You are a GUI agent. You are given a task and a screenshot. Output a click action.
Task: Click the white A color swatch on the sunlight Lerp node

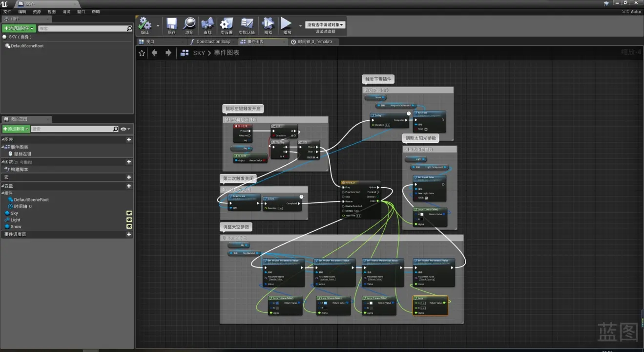[x=423, y=214]
